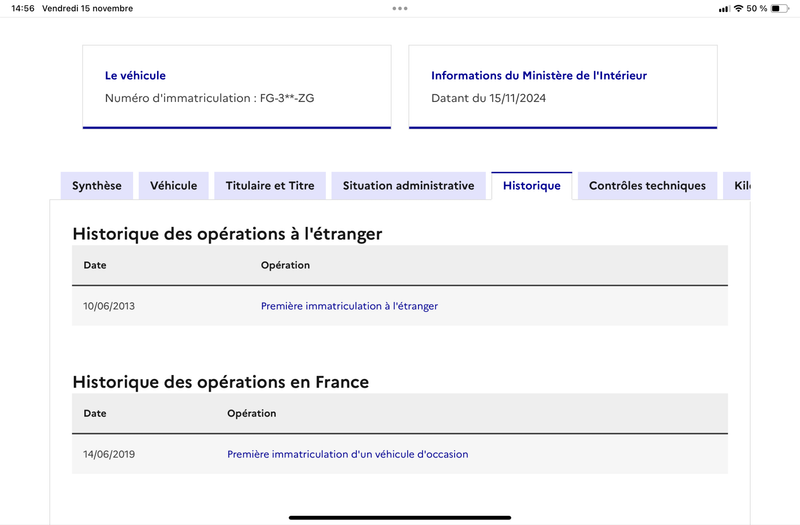Select the Situation administrative tab
The height and width of the screenshot is (525, 800).
click(x=409, y=186)
